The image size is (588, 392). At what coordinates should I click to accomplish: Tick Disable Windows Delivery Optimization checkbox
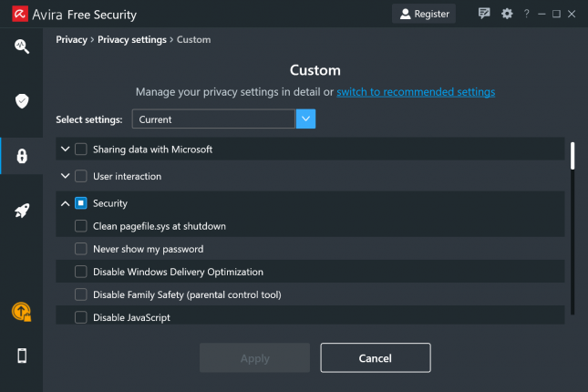(x=80, y=272)
